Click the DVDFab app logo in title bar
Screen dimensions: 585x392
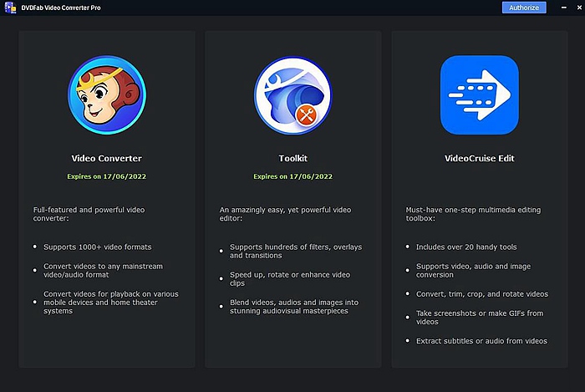(x=10, y=8)
